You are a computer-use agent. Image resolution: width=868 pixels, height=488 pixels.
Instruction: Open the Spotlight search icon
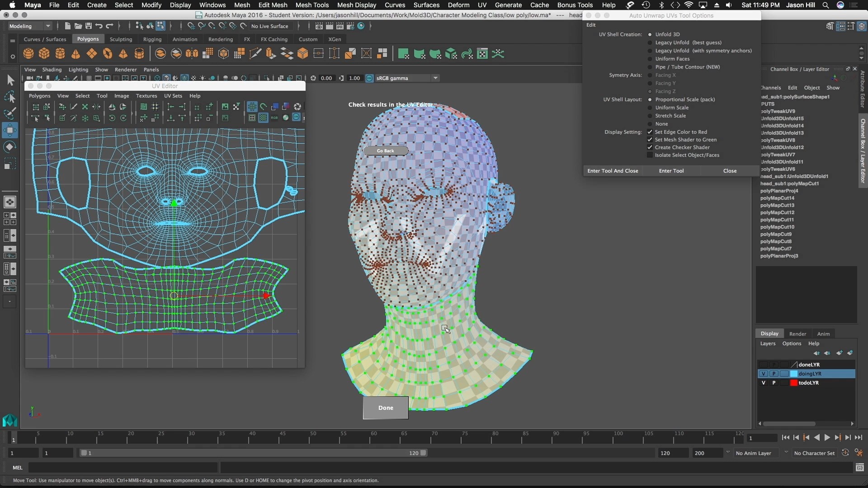(826, 5)
